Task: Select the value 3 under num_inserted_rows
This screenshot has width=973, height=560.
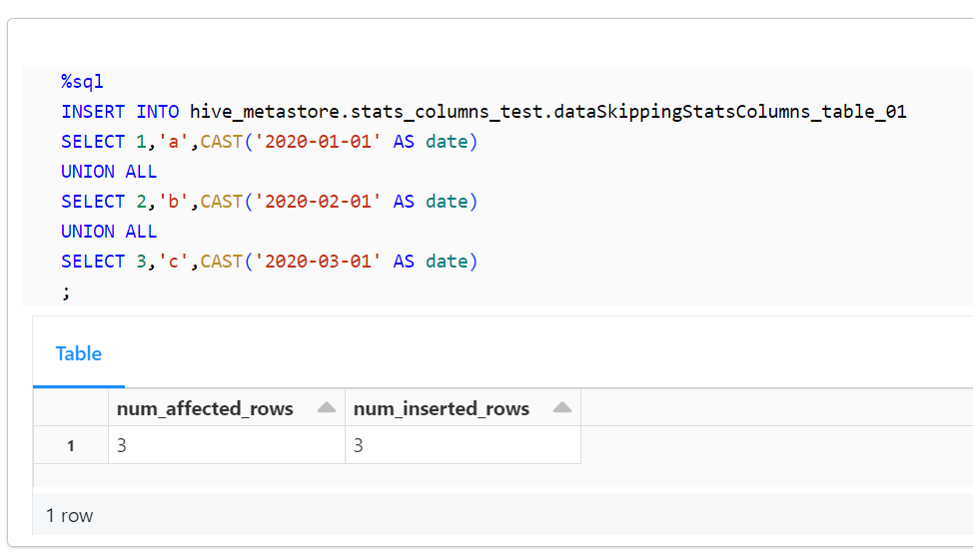Action: tap(359, 445)
